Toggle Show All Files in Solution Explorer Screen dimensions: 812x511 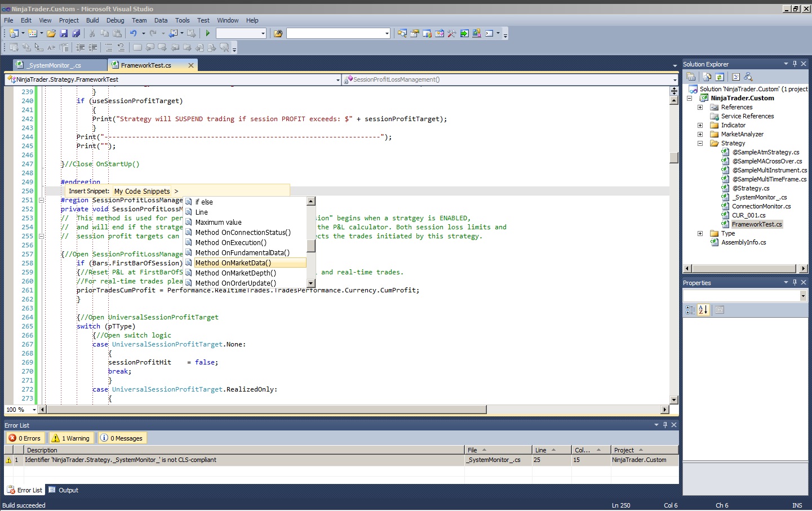click(x=707, y=77)
